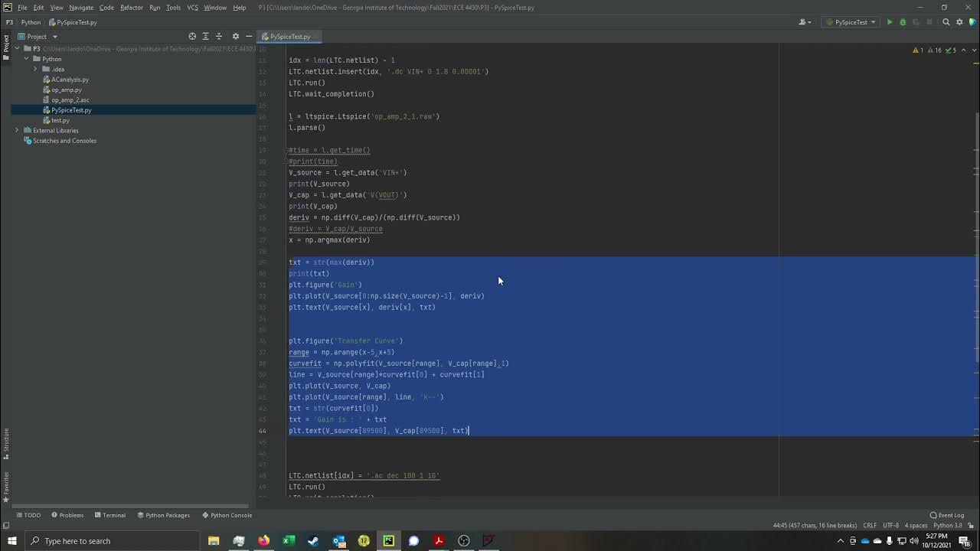Select opened file locate-target icon in Project panel
The width and height of the screenshot is (980, 551).
coord(192,36)
